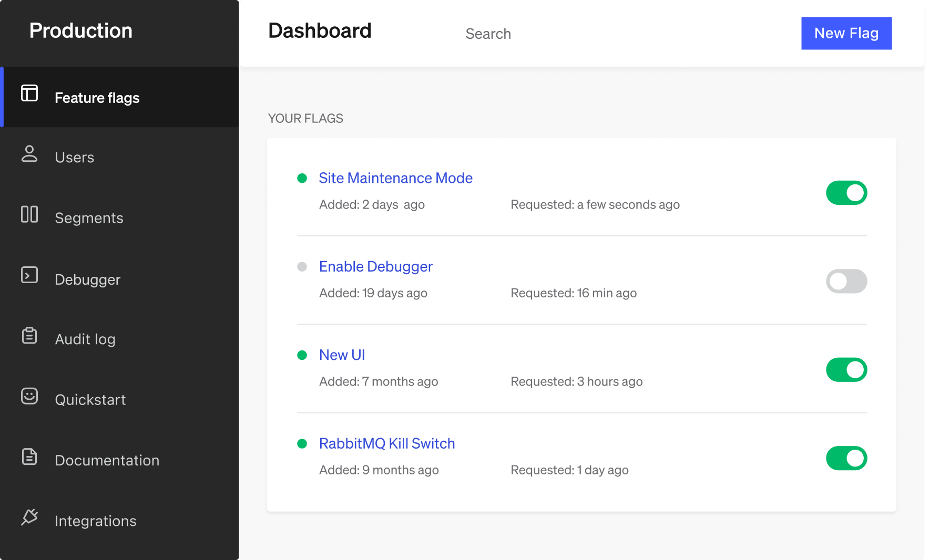929x560 pixels.
Task: Click the Quickstart smiley icon
Action: pyautogui.click(x=29, y=396)
